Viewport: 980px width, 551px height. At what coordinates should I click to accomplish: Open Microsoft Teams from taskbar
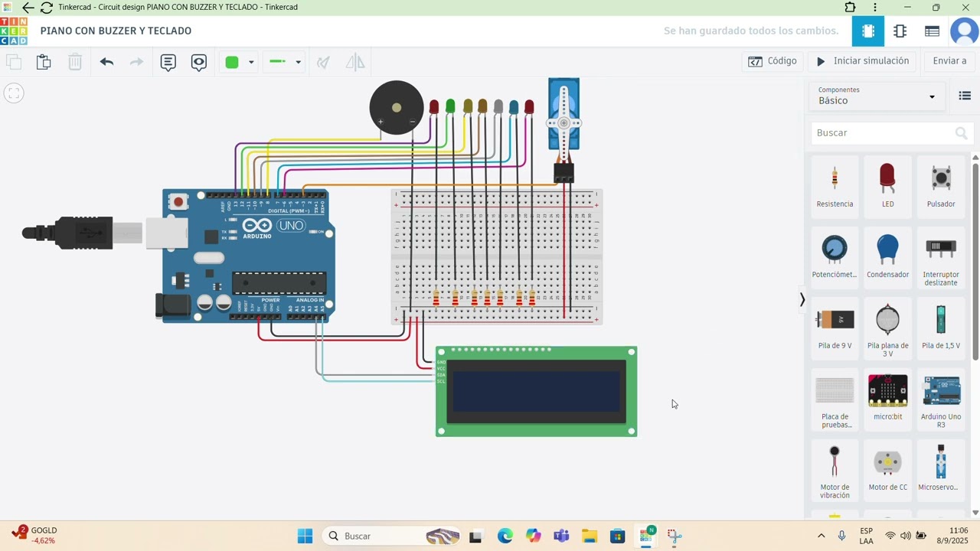(561, 536)
